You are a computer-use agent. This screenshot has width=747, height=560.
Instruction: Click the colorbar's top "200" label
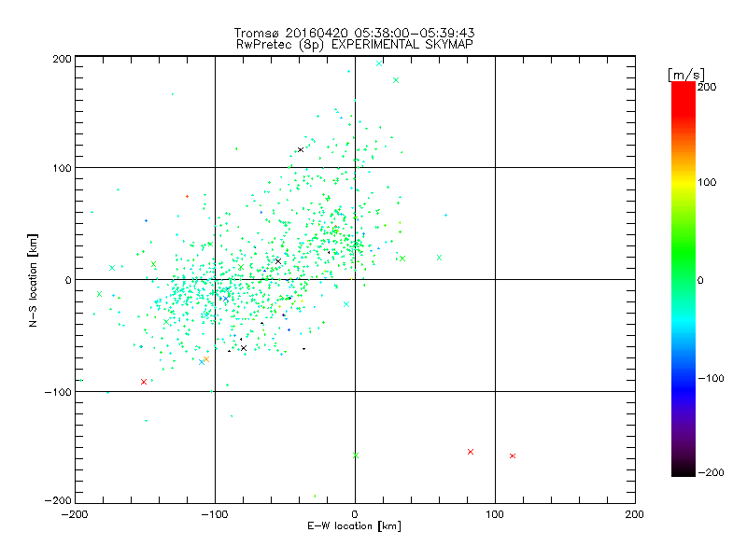(707, 87)
